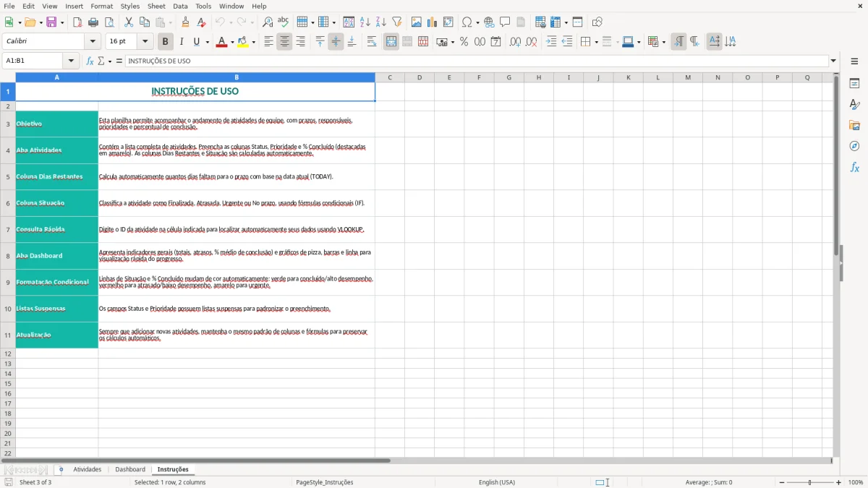Click the PageStyle_Instruções status entry

(x=325, y=482)
